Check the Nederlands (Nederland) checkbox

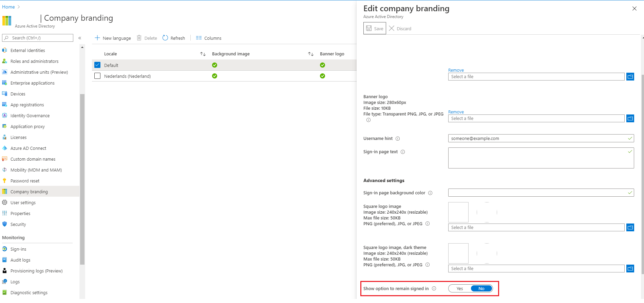[97, 76]
